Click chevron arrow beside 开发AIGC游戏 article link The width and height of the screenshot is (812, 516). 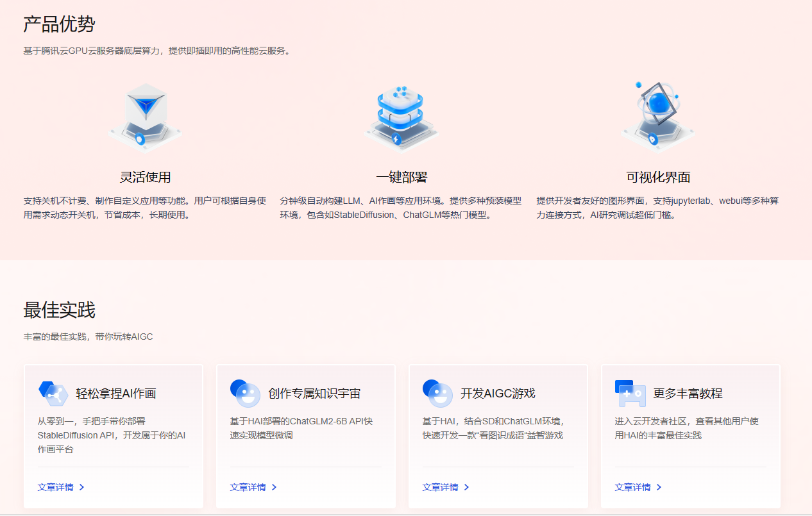point(466,487)
